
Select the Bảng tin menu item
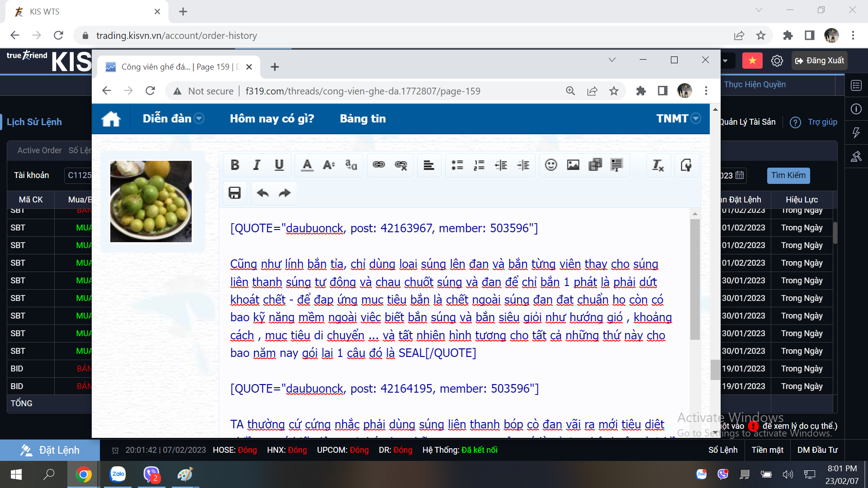click(x=363, y=118)
